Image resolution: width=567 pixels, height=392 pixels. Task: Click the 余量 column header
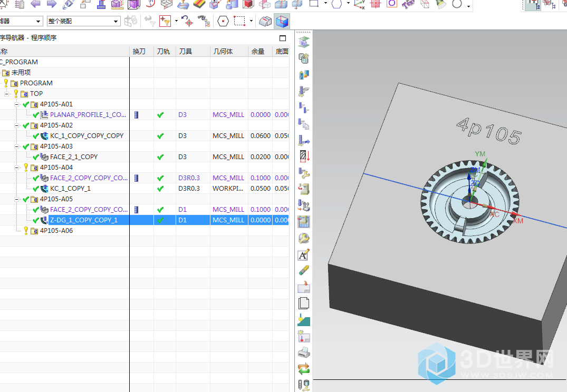(261, 51)
